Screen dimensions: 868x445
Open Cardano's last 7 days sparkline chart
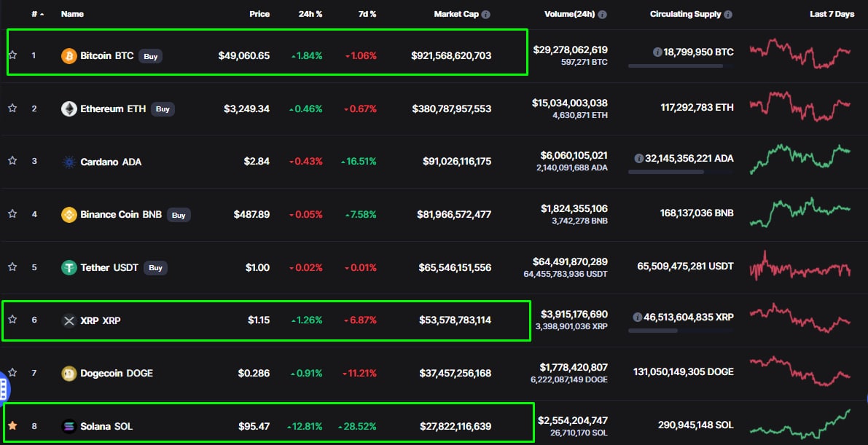click(x=799, y=159)
